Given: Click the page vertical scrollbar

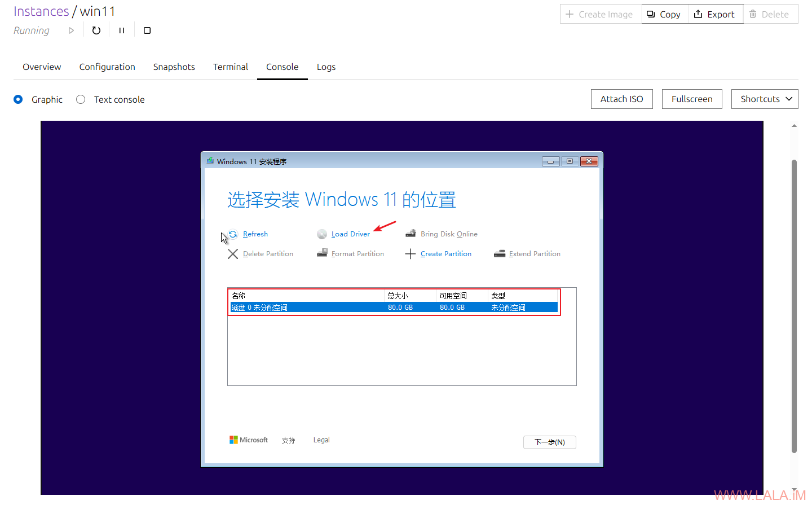Looking at the screenshot, I should 794,305.
